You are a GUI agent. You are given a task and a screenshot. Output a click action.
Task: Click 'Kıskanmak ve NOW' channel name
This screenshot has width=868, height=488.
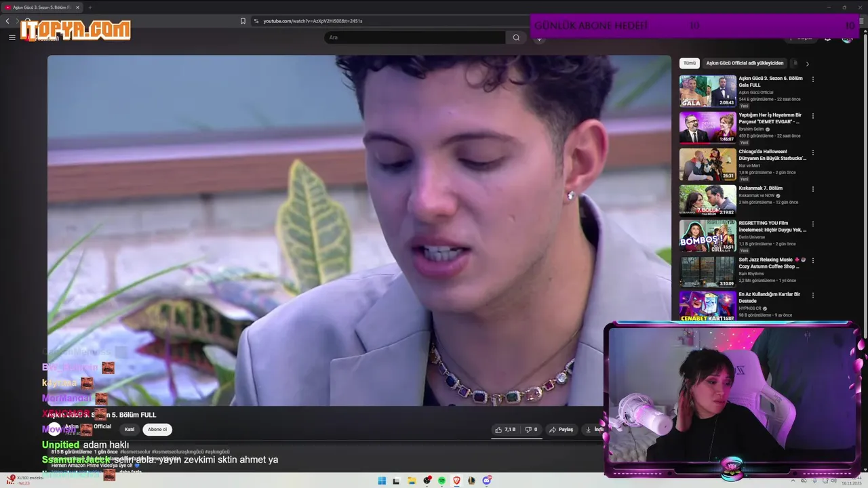[757, 196]
